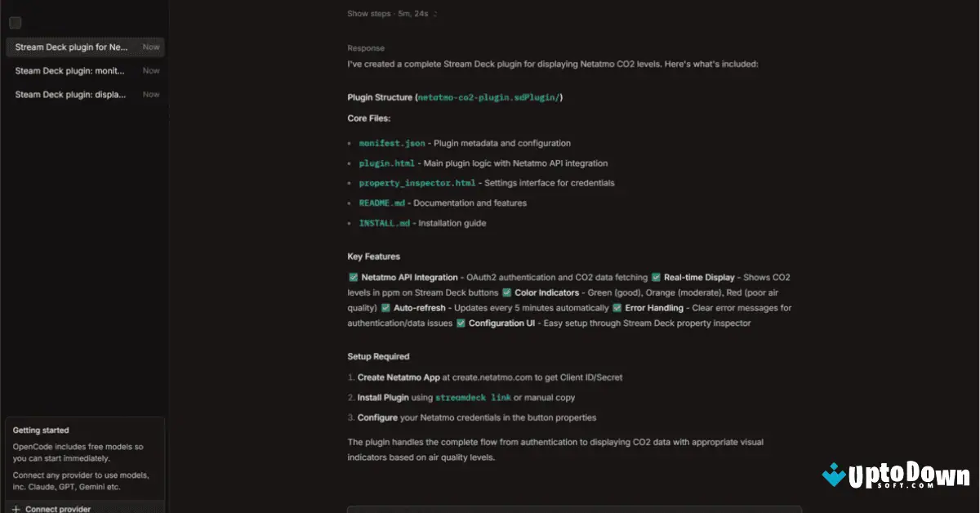Click the new chat icon atop the sidebar
The width and height of the screenshot is (980, 513).
click(x=15, y=23)
